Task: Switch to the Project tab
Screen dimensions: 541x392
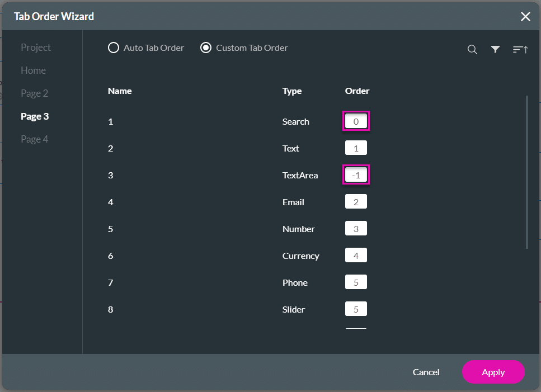Action: pos(36,48)
